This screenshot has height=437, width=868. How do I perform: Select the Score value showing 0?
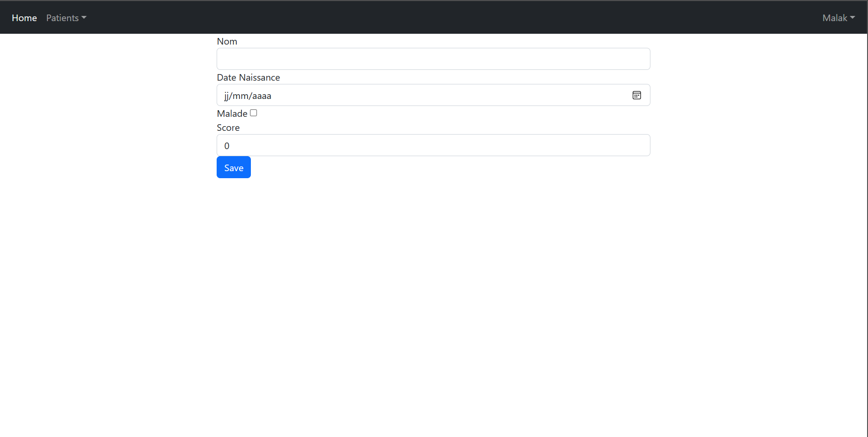pyautogui.click(x=432, y=145)
